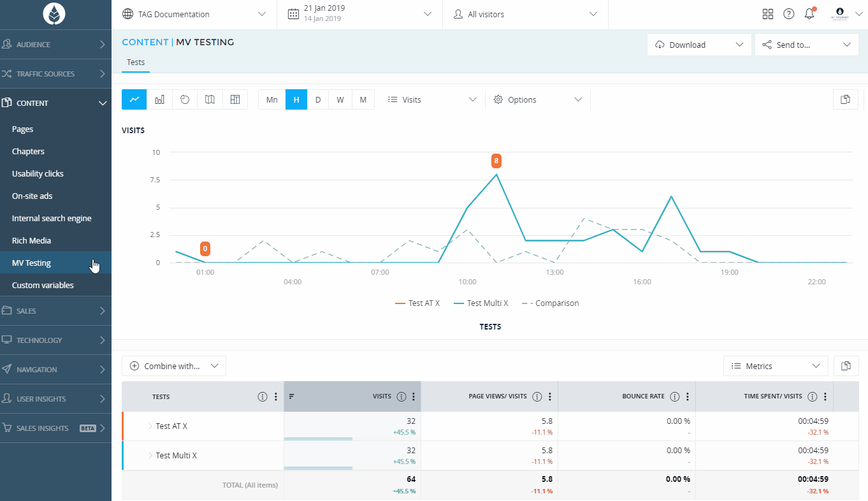Screen dimensions: 868x501
Task: Click the Send to... button
Action: pyautogui.click(x=806, y=45)
